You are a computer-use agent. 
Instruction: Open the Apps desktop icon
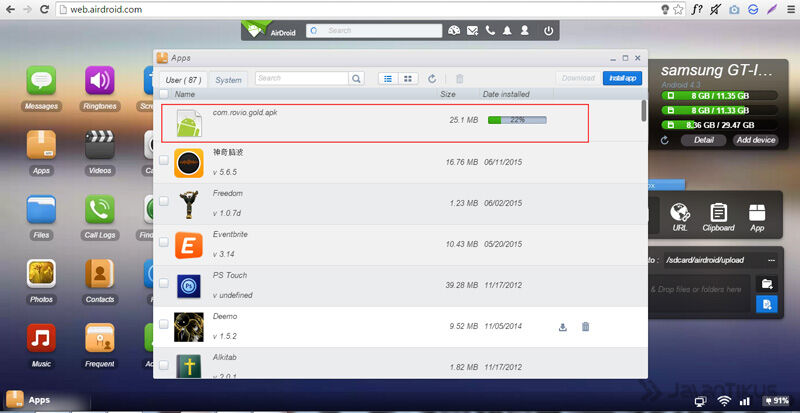click(41, 144)
